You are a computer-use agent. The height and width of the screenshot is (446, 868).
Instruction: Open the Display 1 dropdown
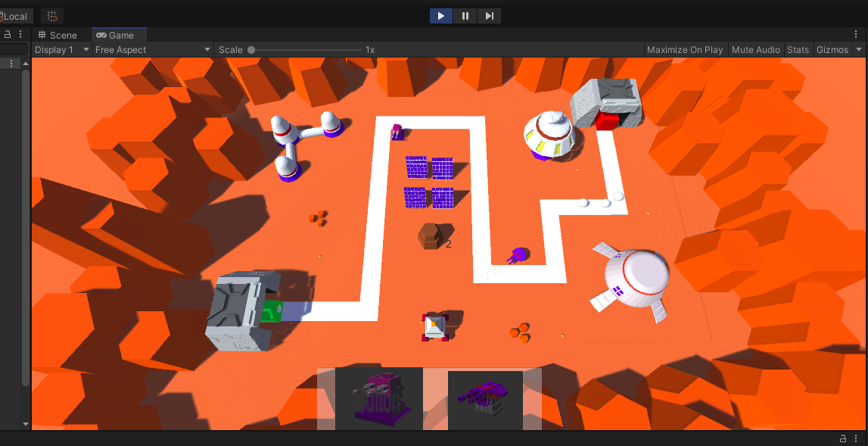(x=62, y=50)
